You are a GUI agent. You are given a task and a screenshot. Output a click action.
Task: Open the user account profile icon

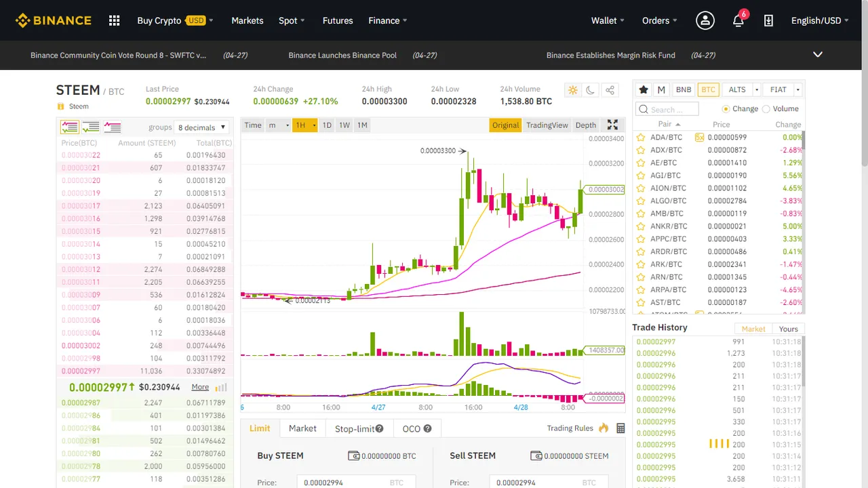coord(705,20)
